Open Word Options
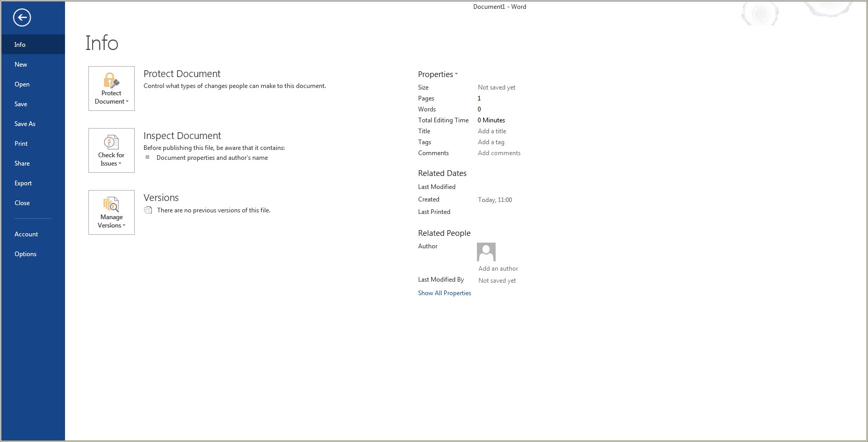 click(33, 254)
